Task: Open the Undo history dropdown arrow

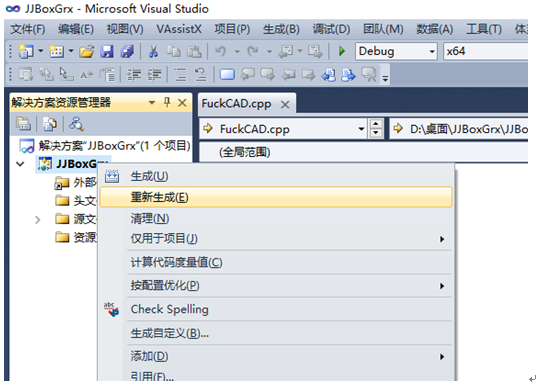Action: (237, 51)
